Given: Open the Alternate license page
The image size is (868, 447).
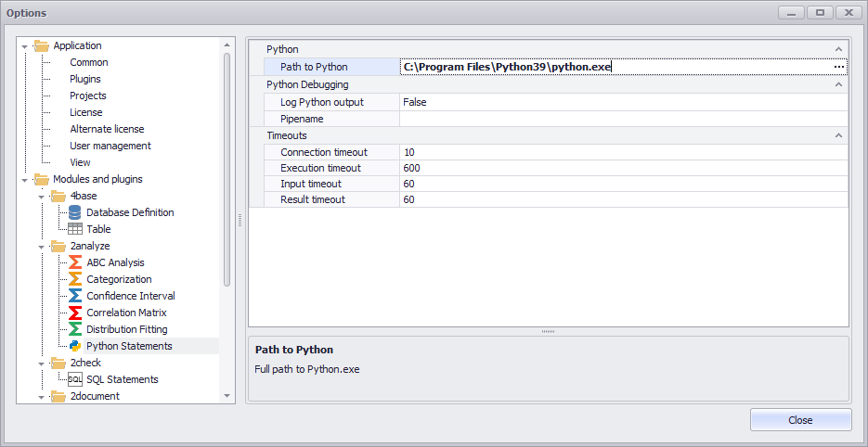Looking at the screenshot, I should [x=107, y=129].
